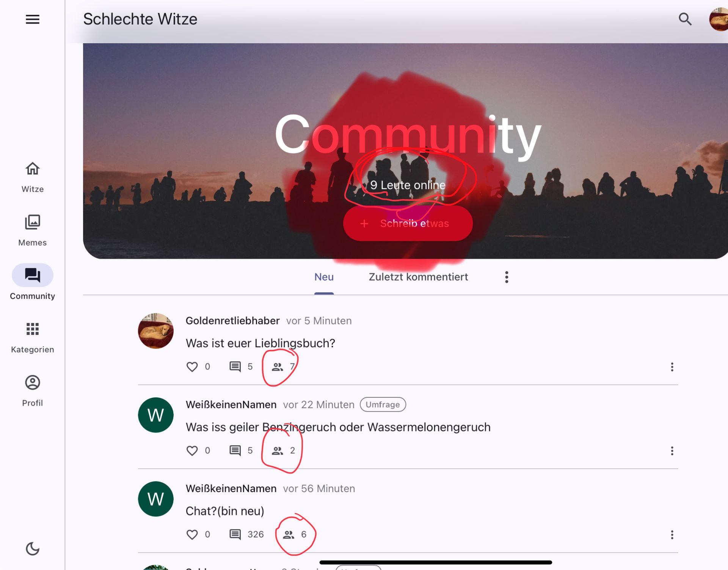Click the search magnifier icon

[x=685, y=19]
